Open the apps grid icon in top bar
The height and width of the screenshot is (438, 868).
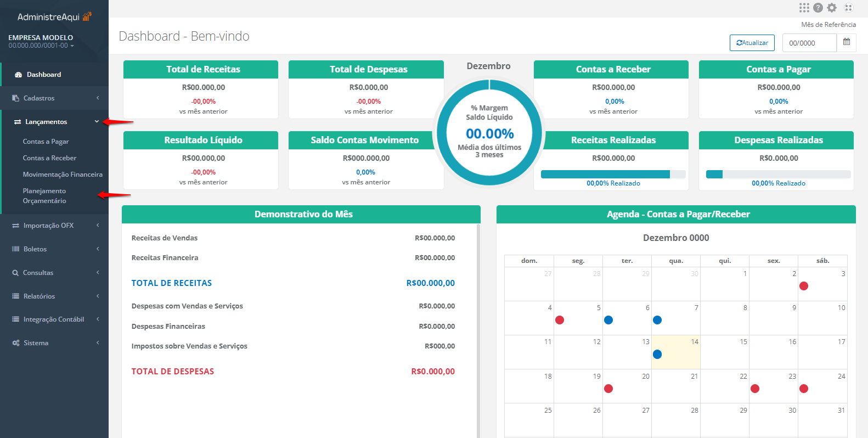[804, 8]
